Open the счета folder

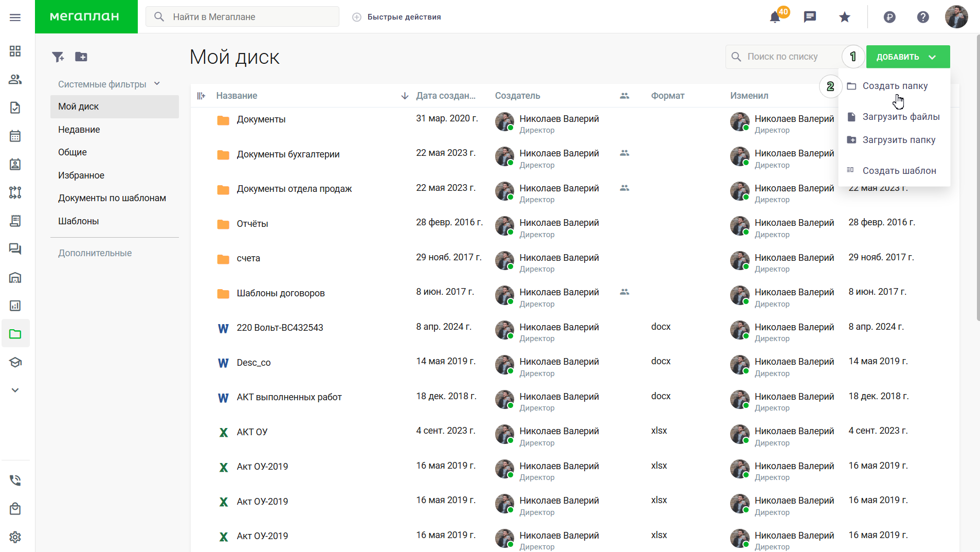point(248,258)
